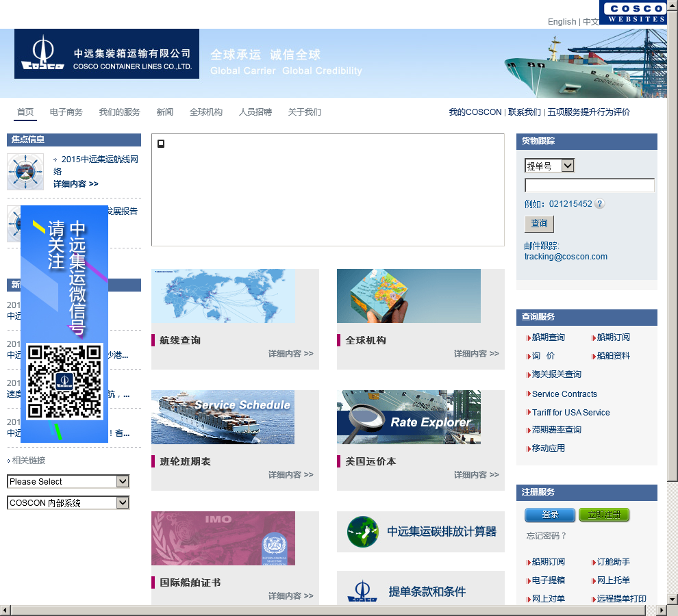Open 远程提单打印 link
Viewport: 678px width, 616px height.
click(x=621, y=599)
